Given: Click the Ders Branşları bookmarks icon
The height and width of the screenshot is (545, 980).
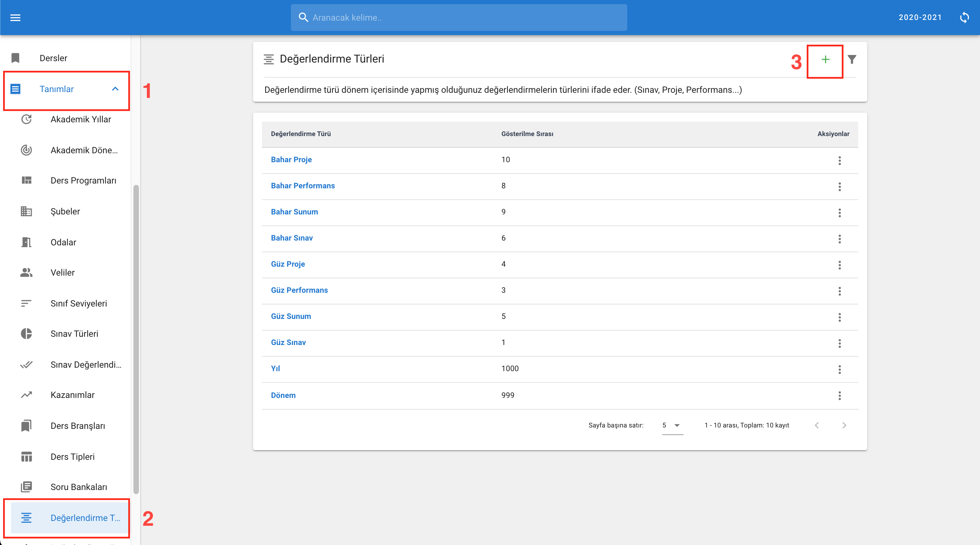Looking at the screenshot, I should [x=26, y=426].
